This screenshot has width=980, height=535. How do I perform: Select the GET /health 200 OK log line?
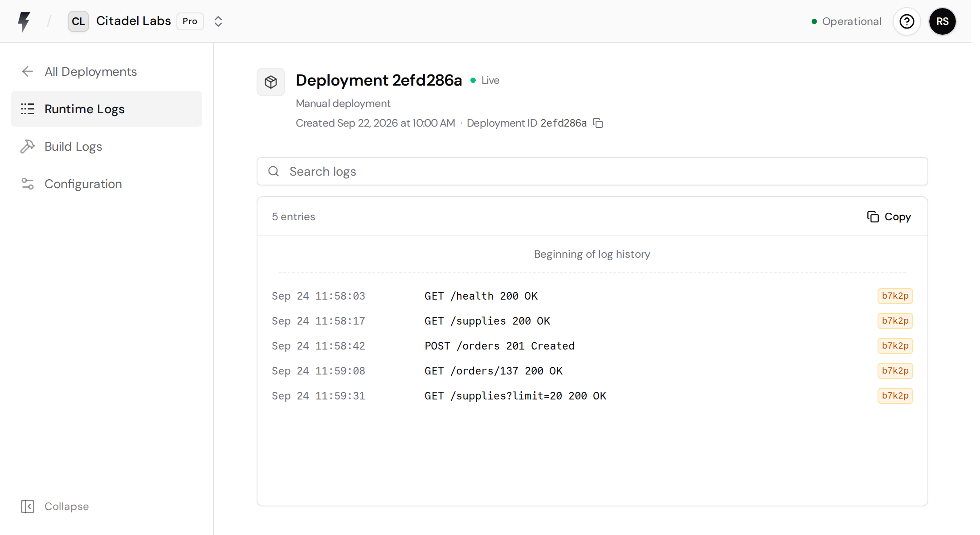(592, 296)
